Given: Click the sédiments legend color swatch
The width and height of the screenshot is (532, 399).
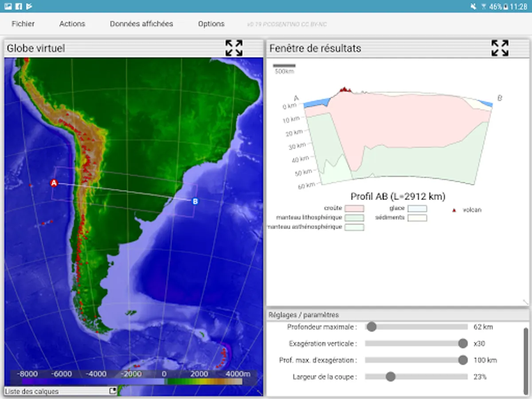Looking at the screenshot, I should [x=417, y=218].
